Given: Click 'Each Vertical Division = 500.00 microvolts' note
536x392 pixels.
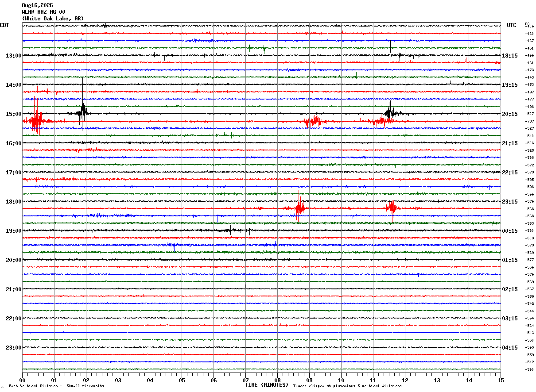Looking at the screenshot, I should (x=56, y=386).
